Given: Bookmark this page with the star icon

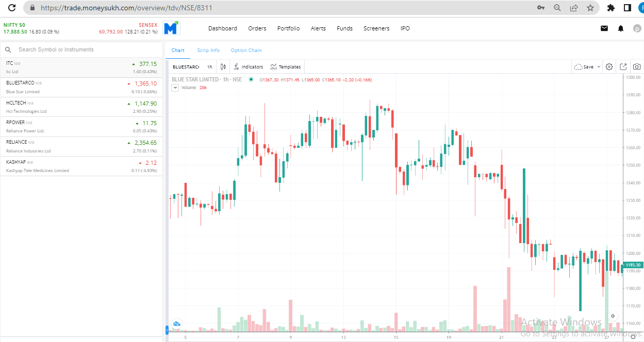Looking at the screenshot, I should coord(590,8).
